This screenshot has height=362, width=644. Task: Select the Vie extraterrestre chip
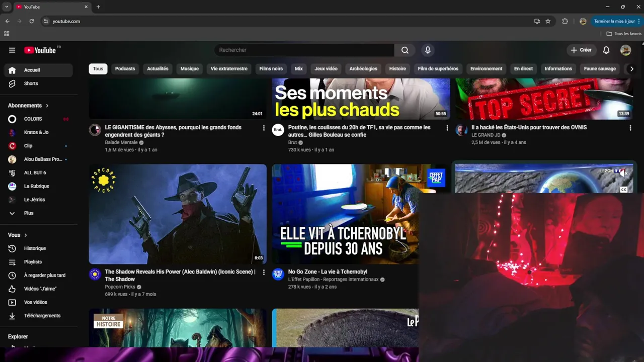click(x=229, y=69)
